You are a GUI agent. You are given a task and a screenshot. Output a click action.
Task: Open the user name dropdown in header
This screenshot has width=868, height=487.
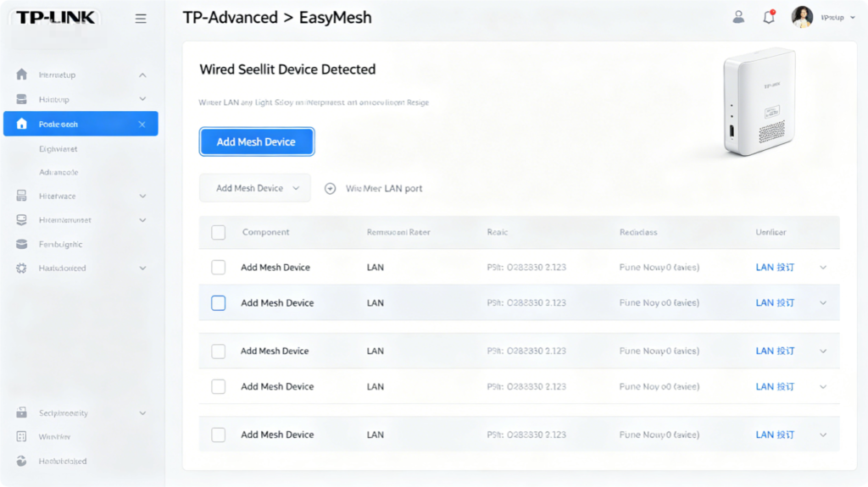(x=838, y=18)
